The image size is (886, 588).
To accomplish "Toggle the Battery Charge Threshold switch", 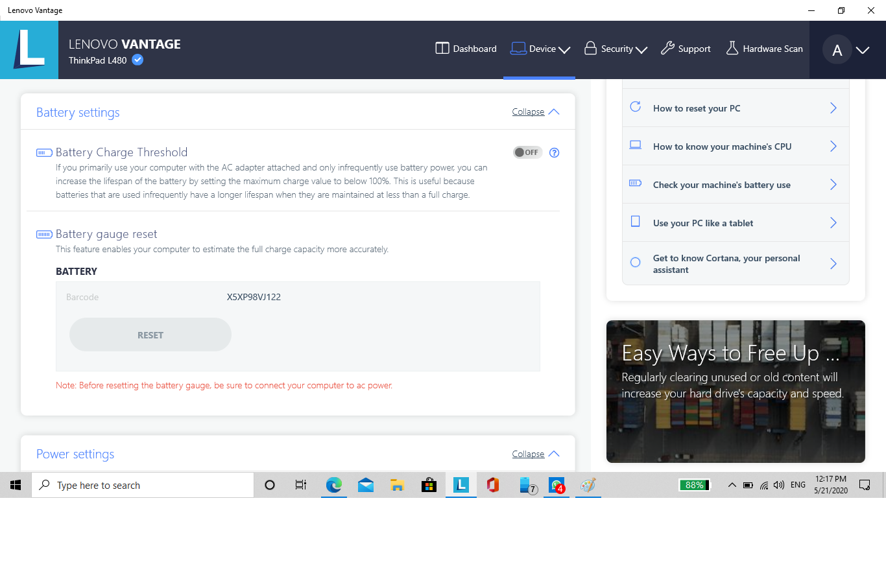I will pos(527,152).
